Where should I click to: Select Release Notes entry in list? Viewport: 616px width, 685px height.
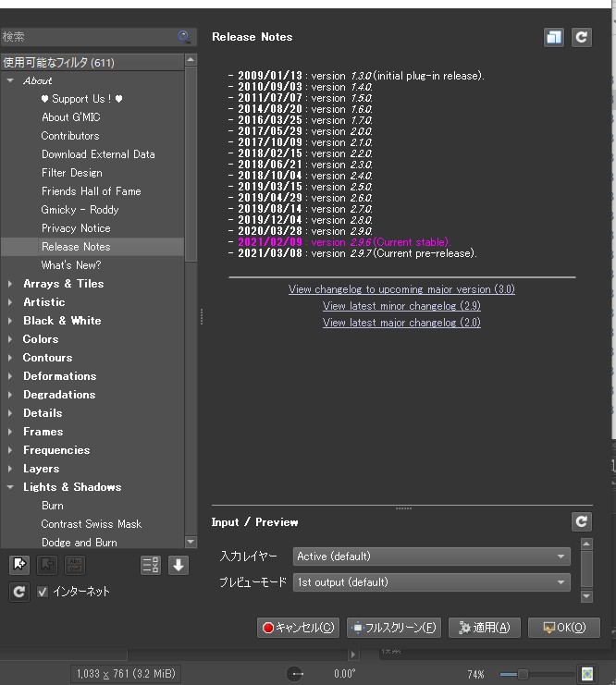pyautogui.click(x=76, y=247)
